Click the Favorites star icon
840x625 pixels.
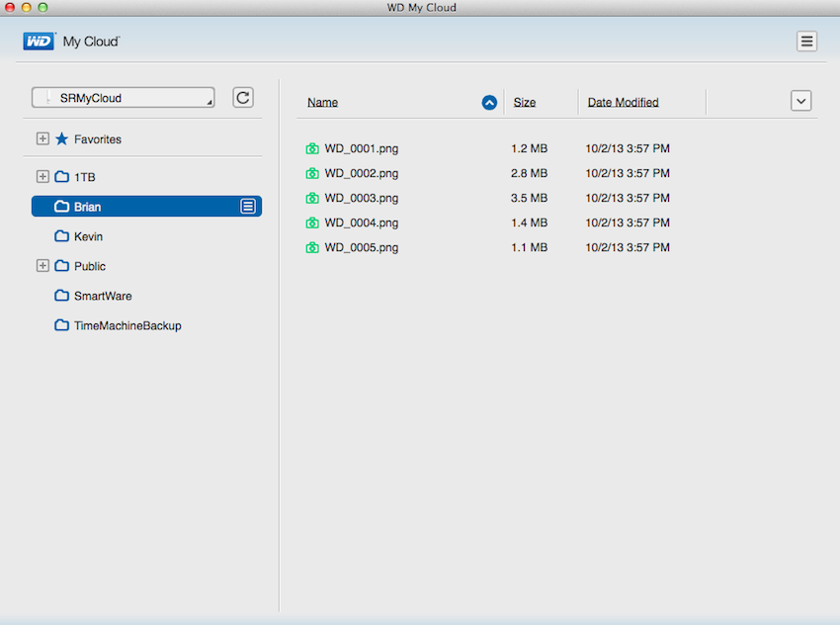pos(62,138)
